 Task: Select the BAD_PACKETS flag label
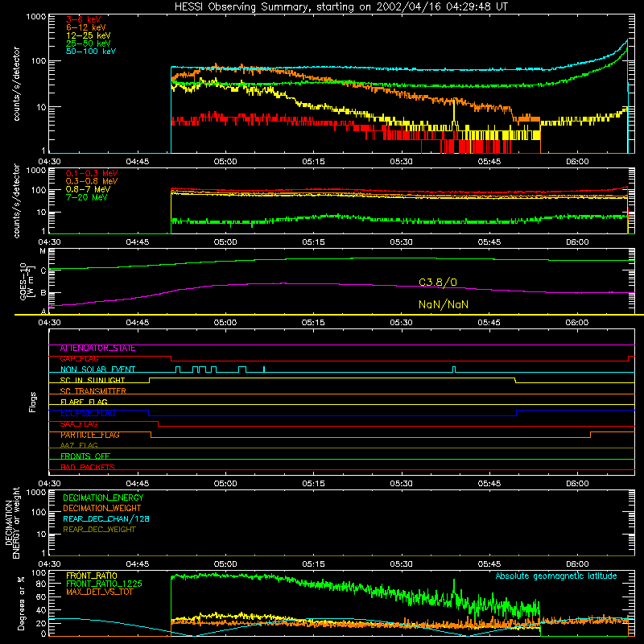coord(88,467)
